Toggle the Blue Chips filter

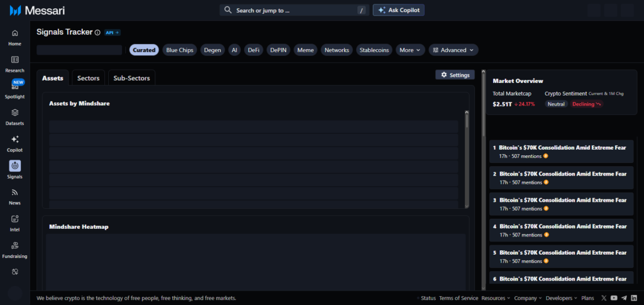[x=180, y=50]
